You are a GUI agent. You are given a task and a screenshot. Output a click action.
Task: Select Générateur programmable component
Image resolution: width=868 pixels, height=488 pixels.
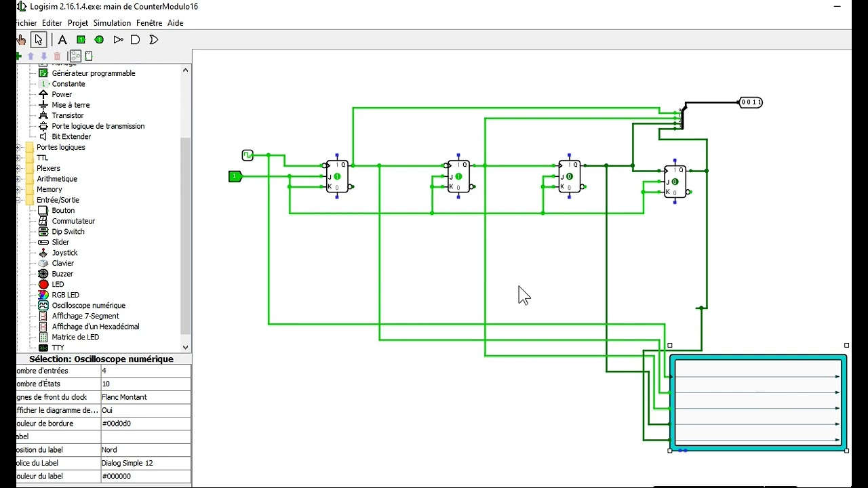[94, 73]
